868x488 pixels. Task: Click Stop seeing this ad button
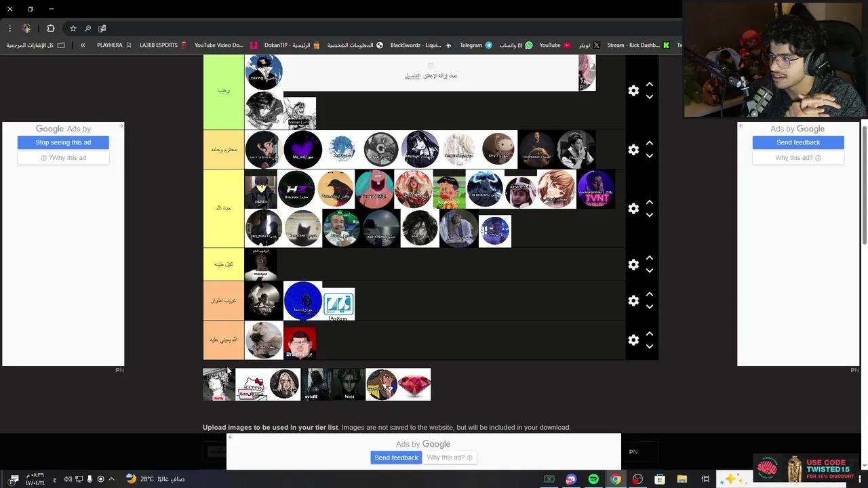(63, 142)
